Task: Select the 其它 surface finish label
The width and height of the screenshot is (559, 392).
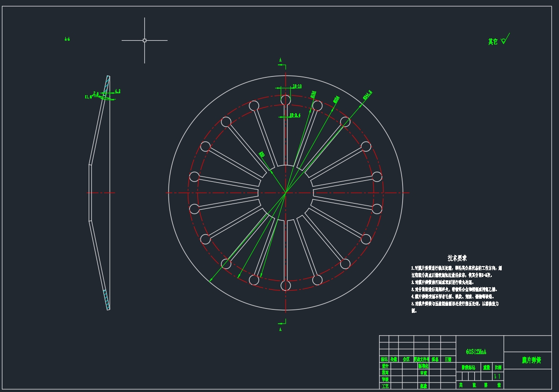Action: [x=493, y=42]
